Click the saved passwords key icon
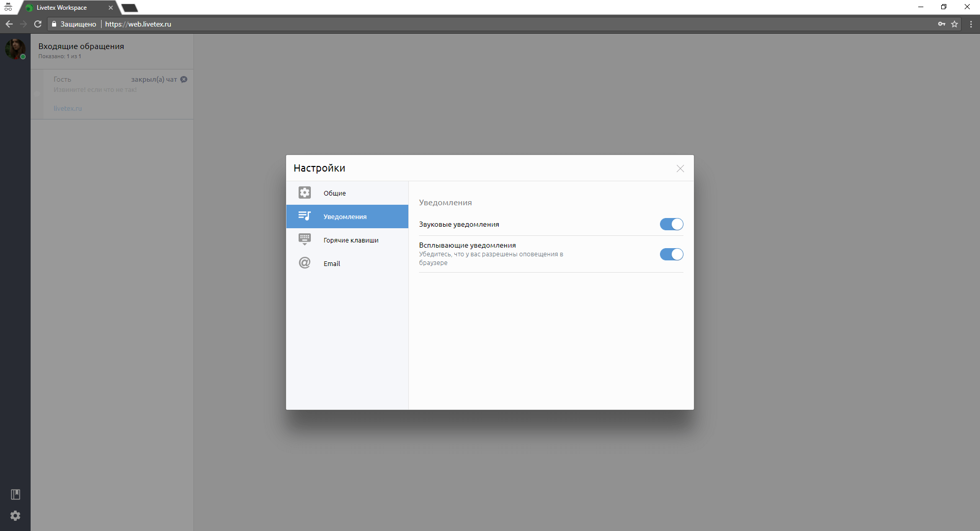 [x=942, y=24]
